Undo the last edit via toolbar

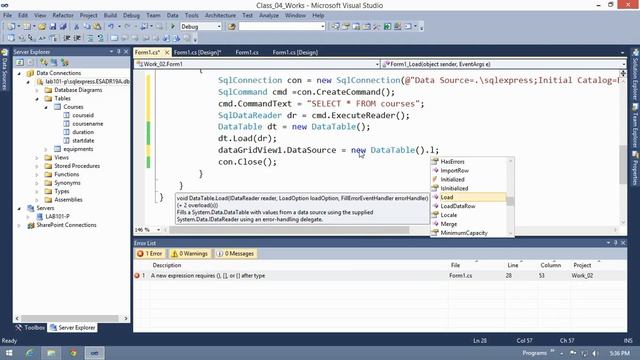111,27
